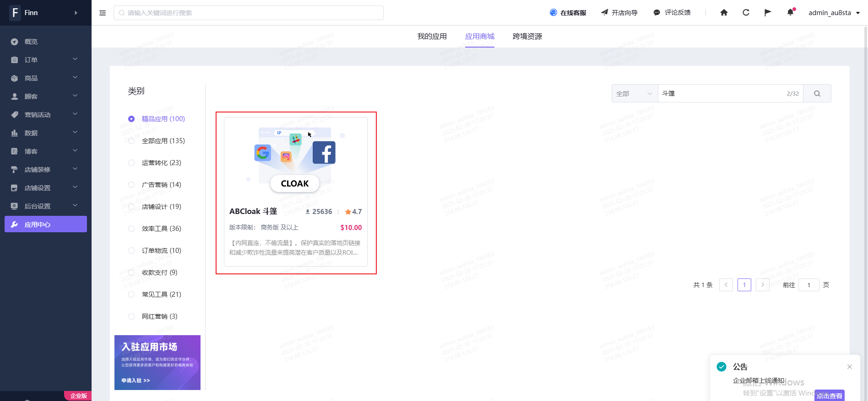Click the 申请入驻 banner link
Viewport: 868px width, 401px height.
(x=136, y=380)
